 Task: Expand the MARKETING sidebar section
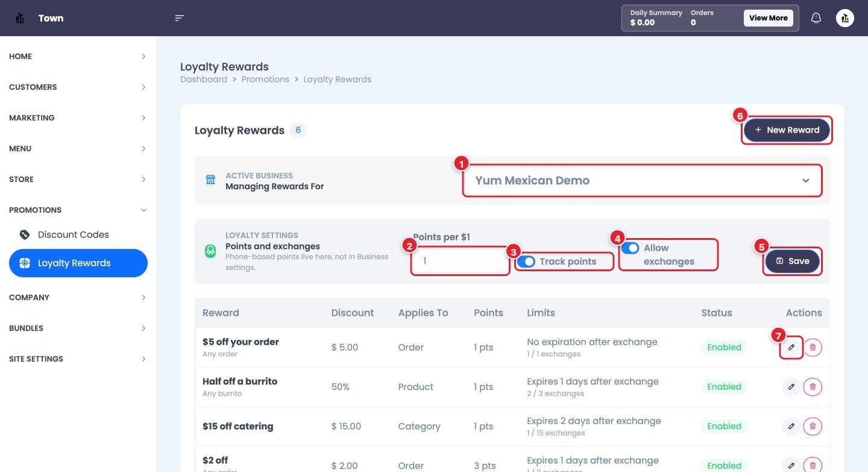[78, 118]
